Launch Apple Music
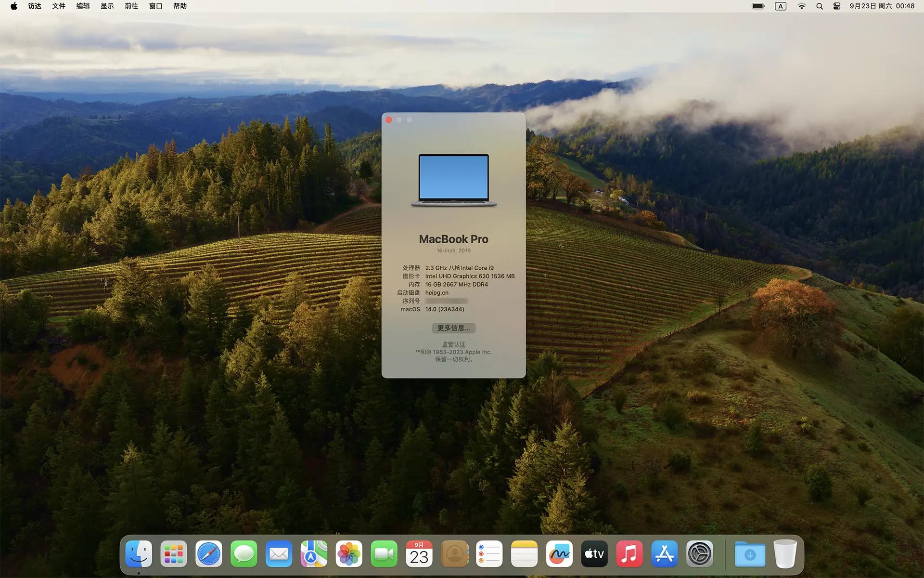This screenshot has height=578, width=924. point(629,553)
